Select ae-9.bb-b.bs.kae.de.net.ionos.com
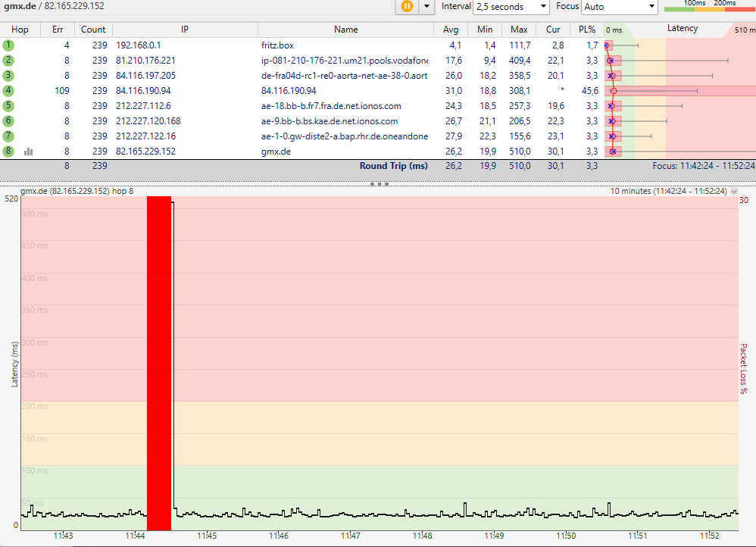Viewport: 756px width, 547px height. click(x=330, y=121)
